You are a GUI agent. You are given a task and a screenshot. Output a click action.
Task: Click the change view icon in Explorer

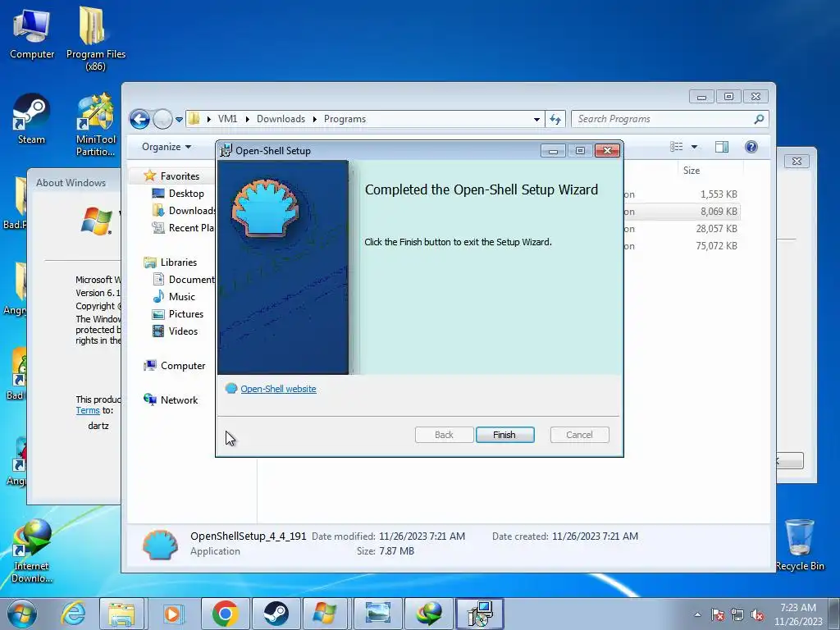[x=677, y=147]
